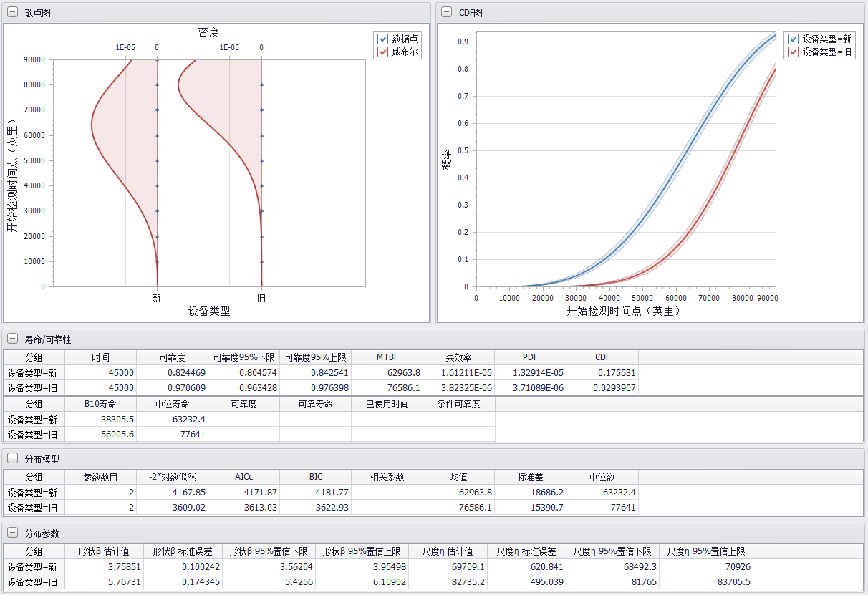
Task: Select the B10寿命 column header
Action: (100, 404)
